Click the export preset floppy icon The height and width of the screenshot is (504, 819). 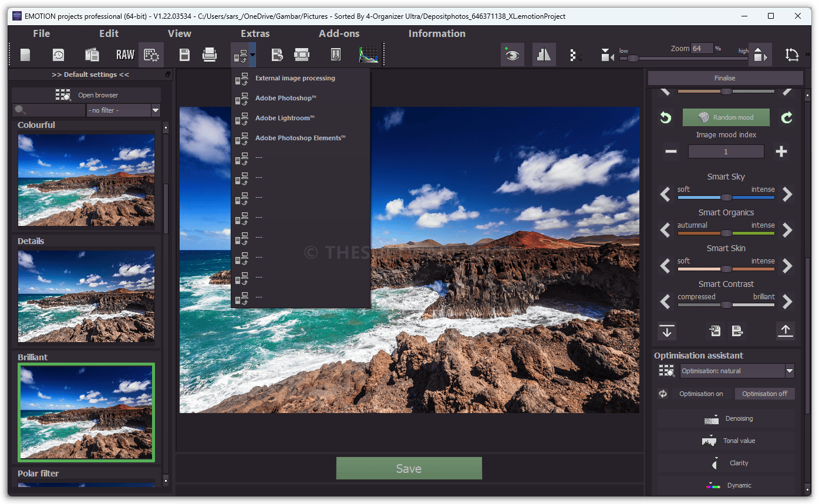(x=737, y=331)
